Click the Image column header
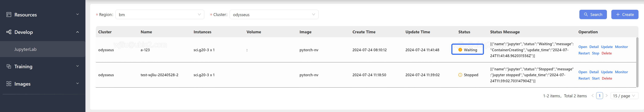This screenshot has width=644, height=112. [x=305, y=32]
